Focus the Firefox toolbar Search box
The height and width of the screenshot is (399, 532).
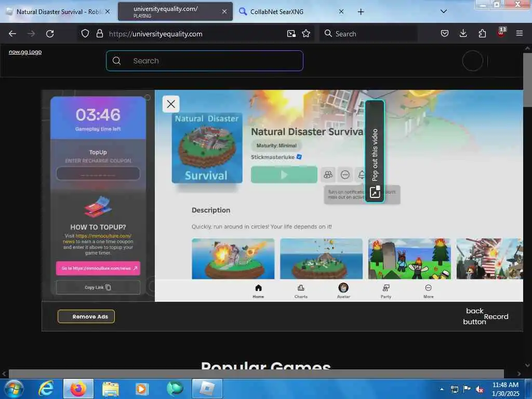pyautogui.click(x=368, y=34)
